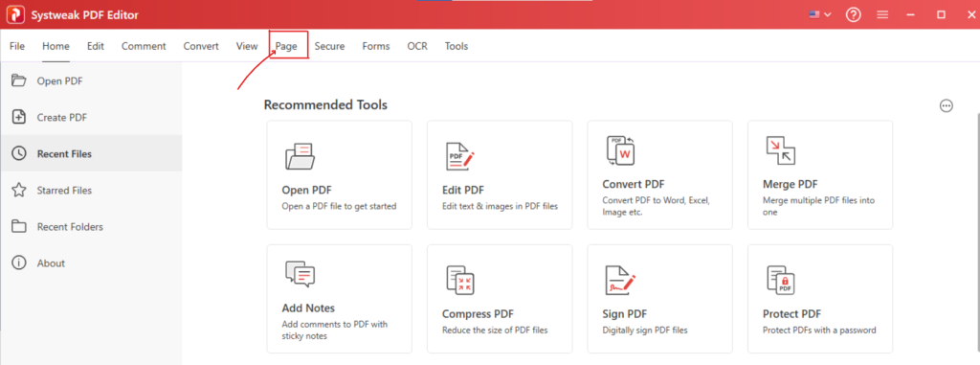The height and width of the screenshot is (365, 980).
Task: Click the Edit PDF card icon
Action: tap(460, 156)
